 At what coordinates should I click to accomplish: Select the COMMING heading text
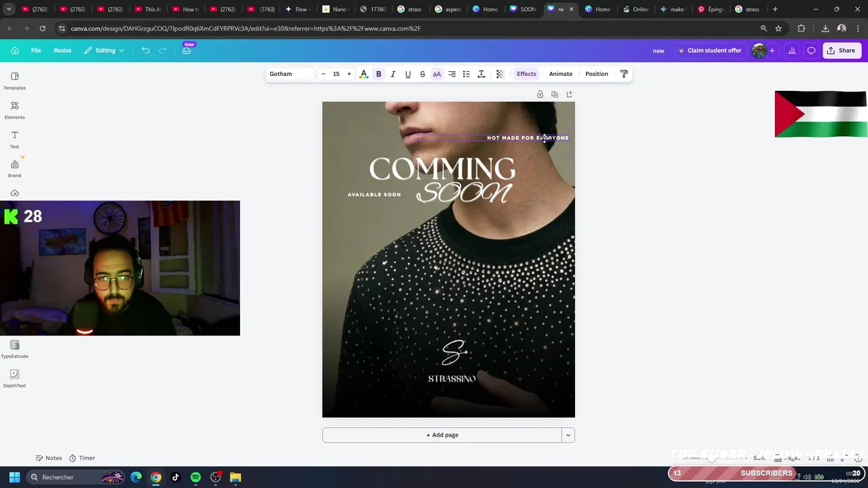(442, 169)
